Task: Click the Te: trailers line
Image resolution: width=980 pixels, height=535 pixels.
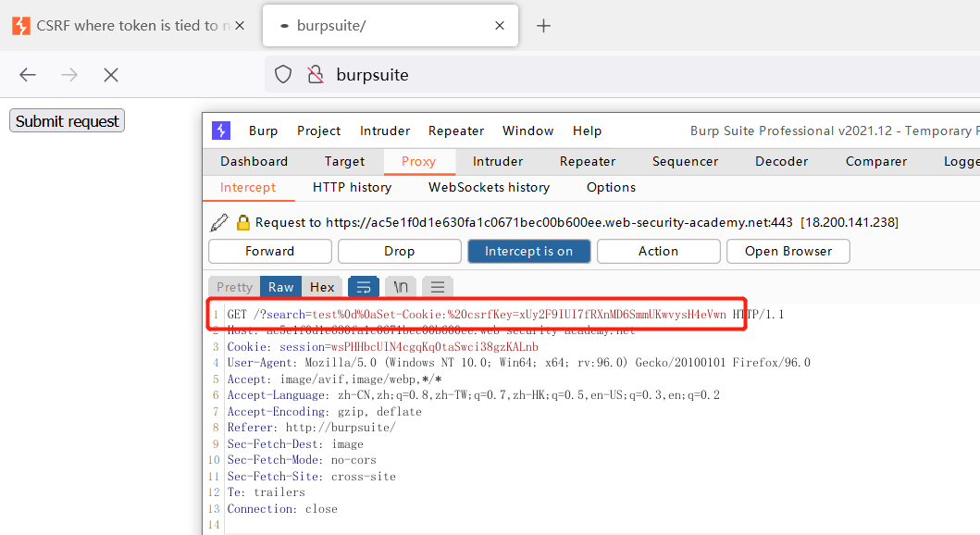Action: coord(267,492)
